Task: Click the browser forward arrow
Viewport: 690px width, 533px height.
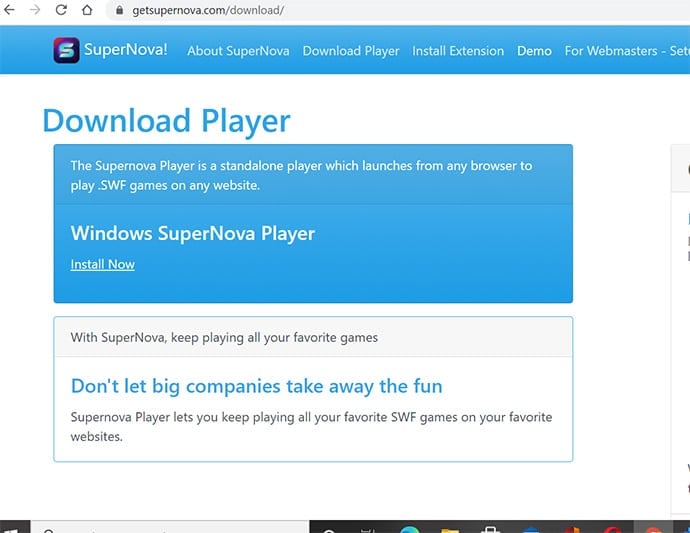Action: (35, 10)
